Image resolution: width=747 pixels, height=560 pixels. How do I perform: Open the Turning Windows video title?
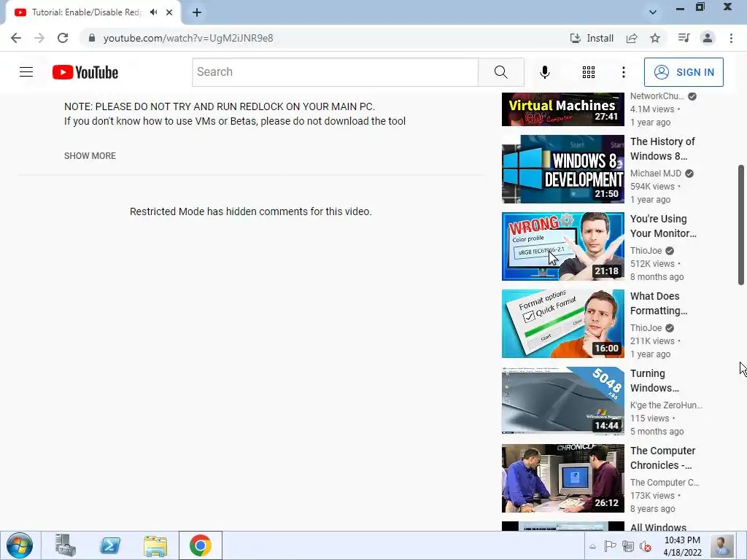coord(654,381)
